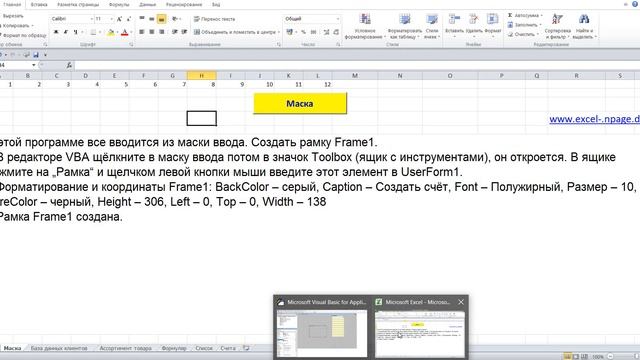Toggle bold formatting in font group
640x360 pixels.
pyautogui.click(x=56, y=32)
